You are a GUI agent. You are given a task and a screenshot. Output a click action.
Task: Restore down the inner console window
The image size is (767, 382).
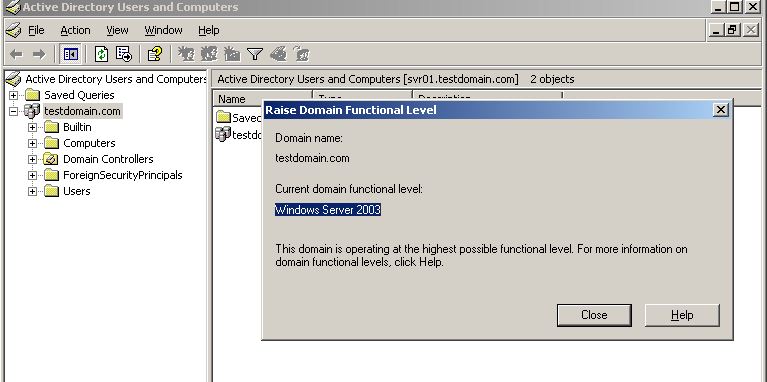[x=732, y=30]
